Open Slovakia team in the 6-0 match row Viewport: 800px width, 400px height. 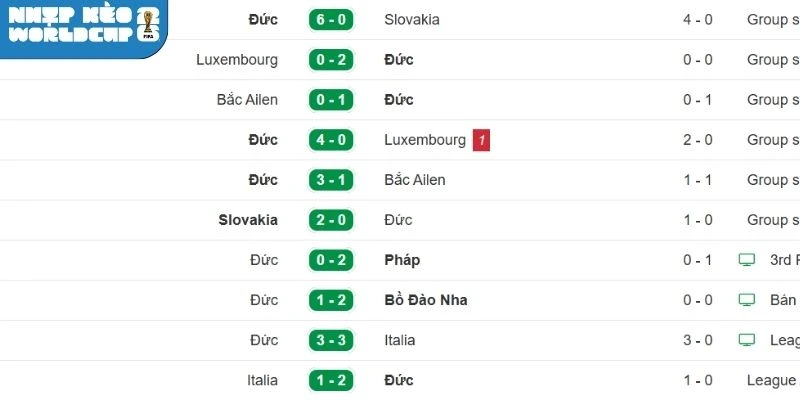point(411,20)
